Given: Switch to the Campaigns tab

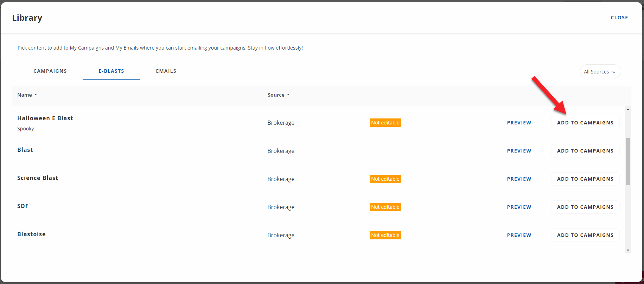Looking at the screenshot, I should (50, 71).
